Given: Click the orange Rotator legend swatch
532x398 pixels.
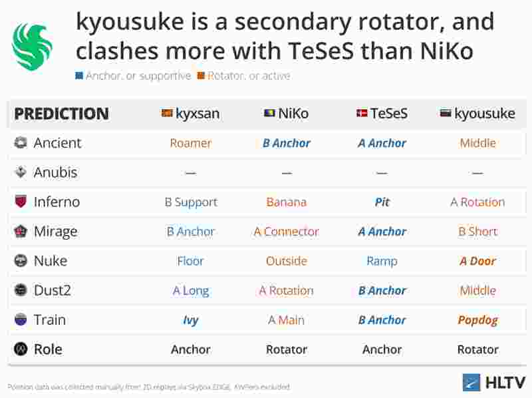Looking at the screenshot, I should coord(200,76).
